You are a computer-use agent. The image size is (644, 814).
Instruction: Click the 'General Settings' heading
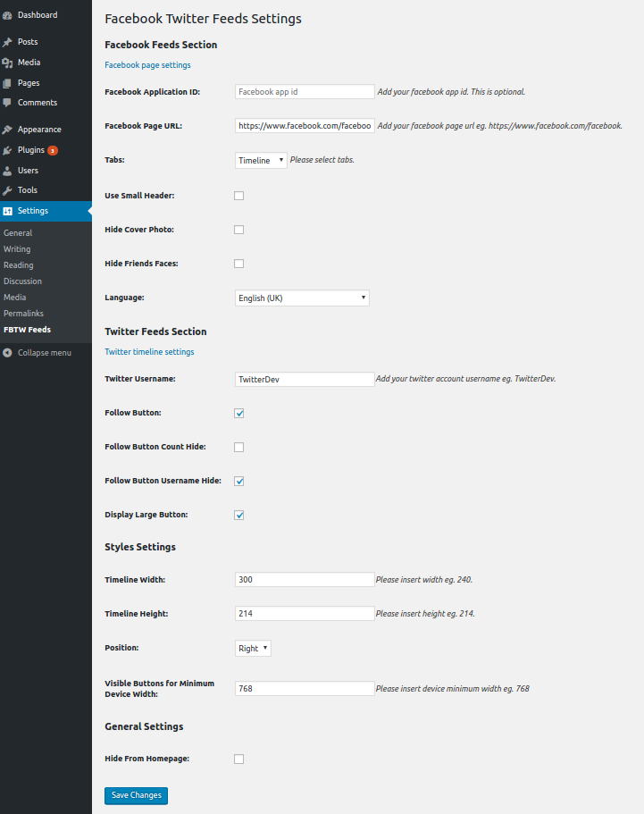144,726
